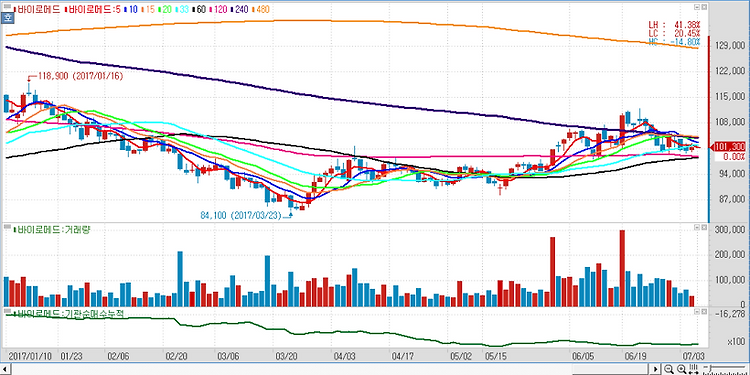Minimize the price chart panel

click(697, 7)
